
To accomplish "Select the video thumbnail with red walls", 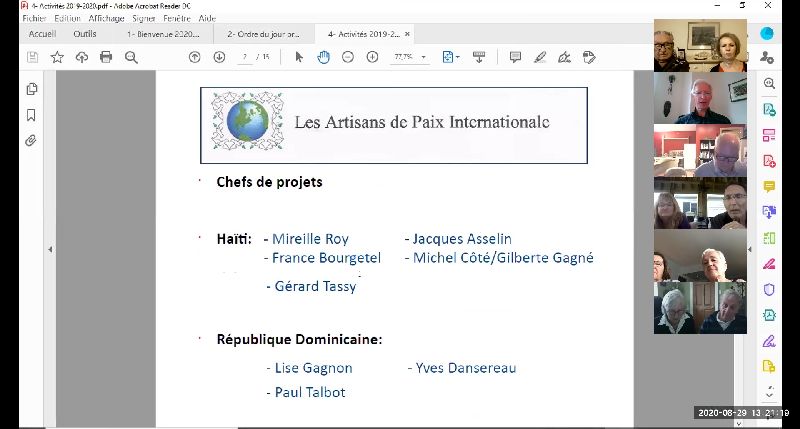I will point(700,150).
